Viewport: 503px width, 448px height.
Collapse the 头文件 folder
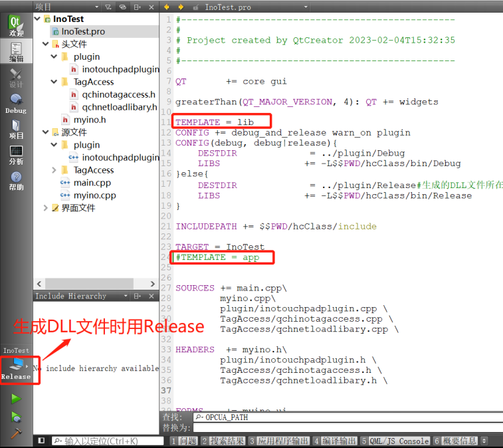pos(46,44)
